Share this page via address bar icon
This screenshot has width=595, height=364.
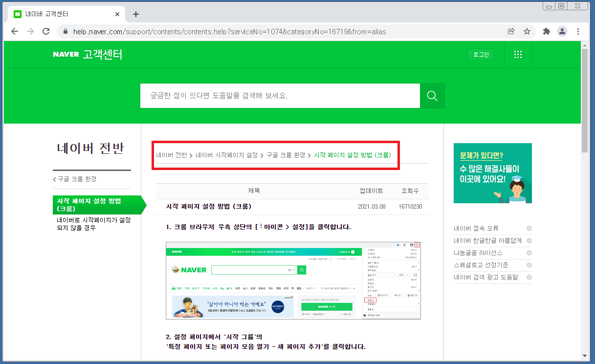point(511,31)
